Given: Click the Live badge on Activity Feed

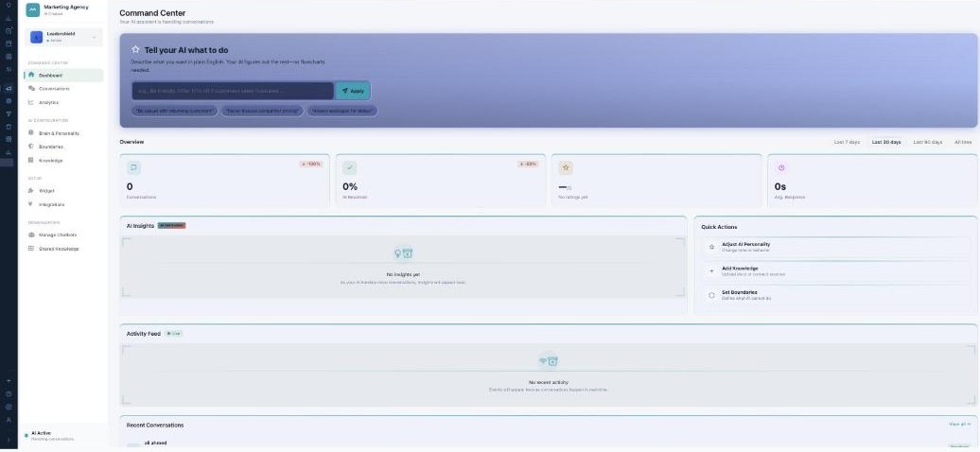Looking at the screenshot, I should pos(174,334).
